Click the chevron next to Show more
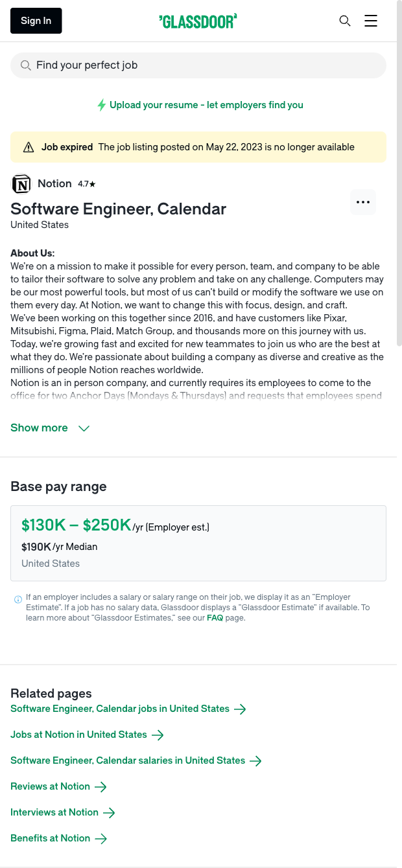Image resolution: width=402 pixels, height=868 pixels. pyautogui.click(x=84, y=428)
